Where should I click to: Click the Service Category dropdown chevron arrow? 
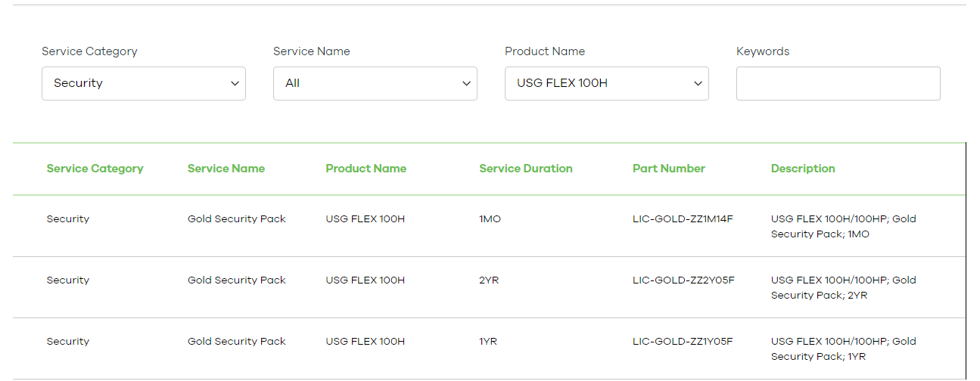click(x=235, y=84)
